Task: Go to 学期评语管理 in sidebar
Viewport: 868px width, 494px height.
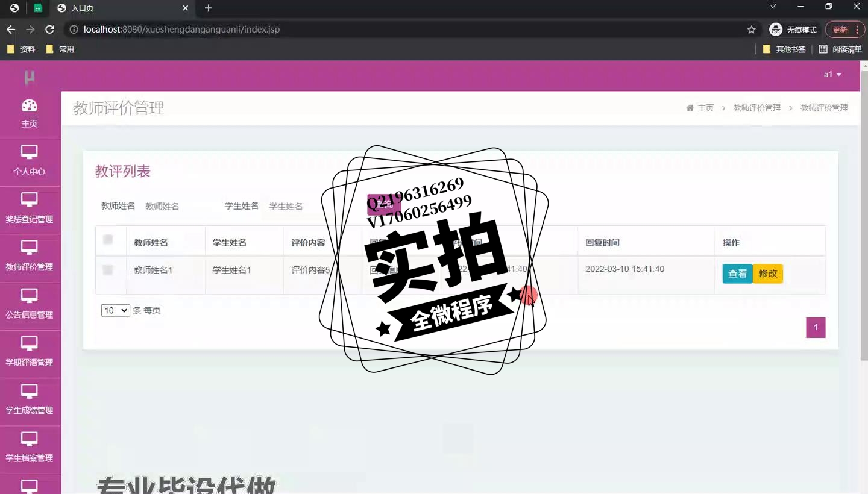Action: 30,352
